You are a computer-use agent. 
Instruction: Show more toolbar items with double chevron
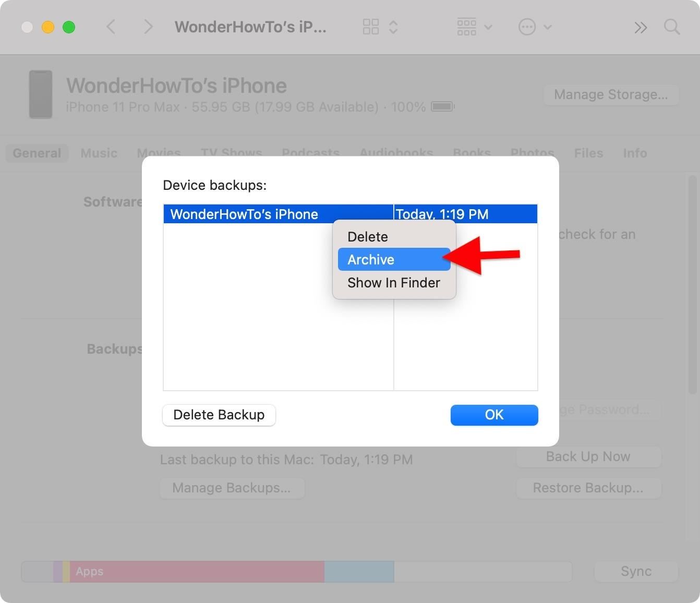point(641,27)
